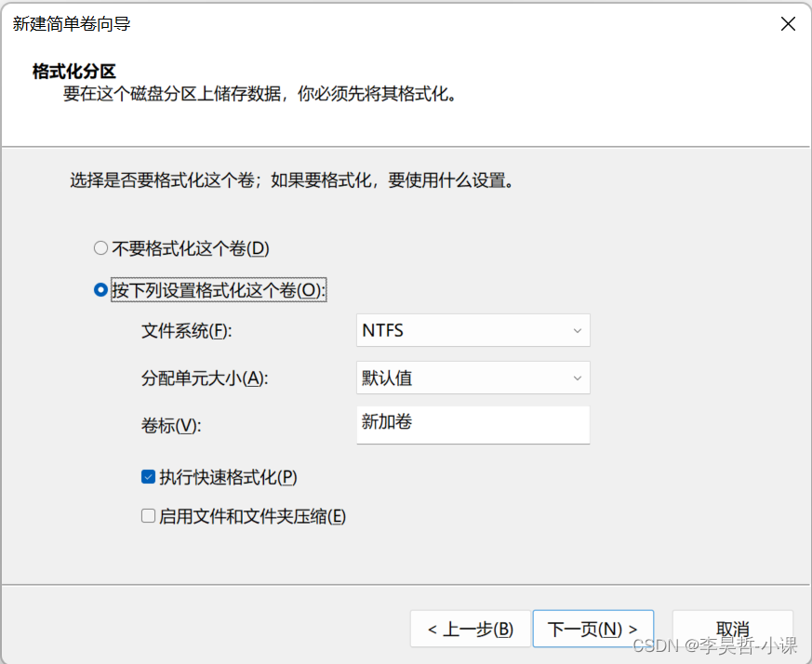This screenshot has width=812, height=664.
Task: Click the chevron arrow on the NTFS combo box
Action: point(577,330)
